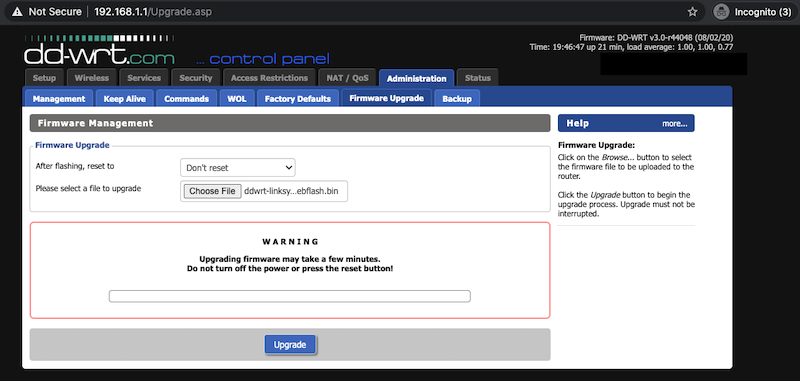The image size is (800, 381).
Task: Click "Do not turn off the power" warning line
Action: [290, 268]
